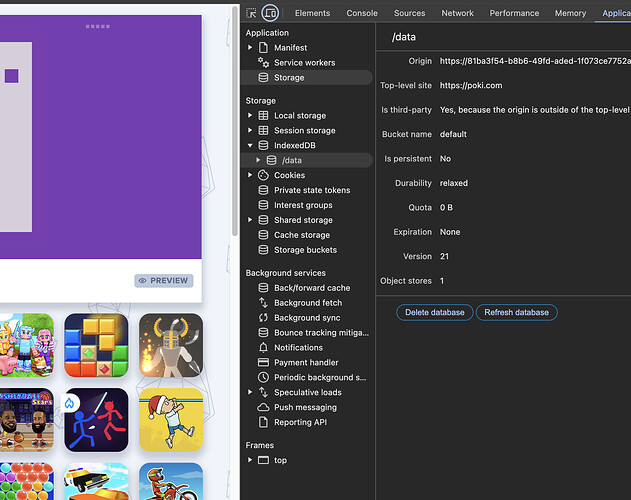Open the colorful block puzzle game thumbnail
This screenshot has width=631, height=500.
coord(96,345)
